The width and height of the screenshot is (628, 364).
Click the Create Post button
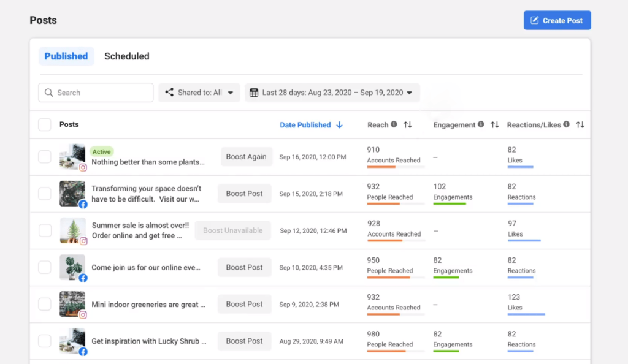point(557,20)
